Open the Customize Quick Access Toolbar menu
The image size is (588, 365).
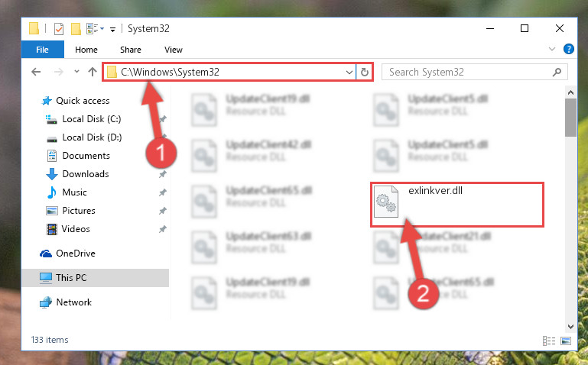(112, 29)
